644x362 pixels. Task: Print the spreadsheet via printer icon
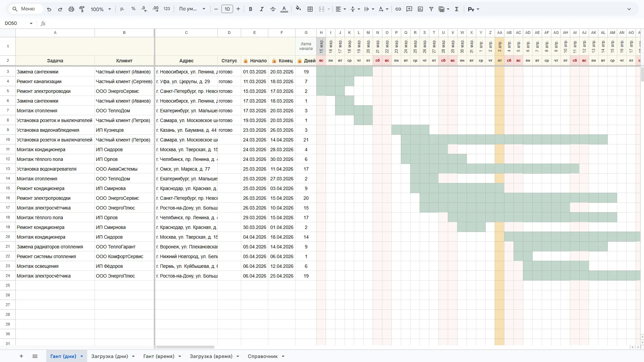coord(71,9)
